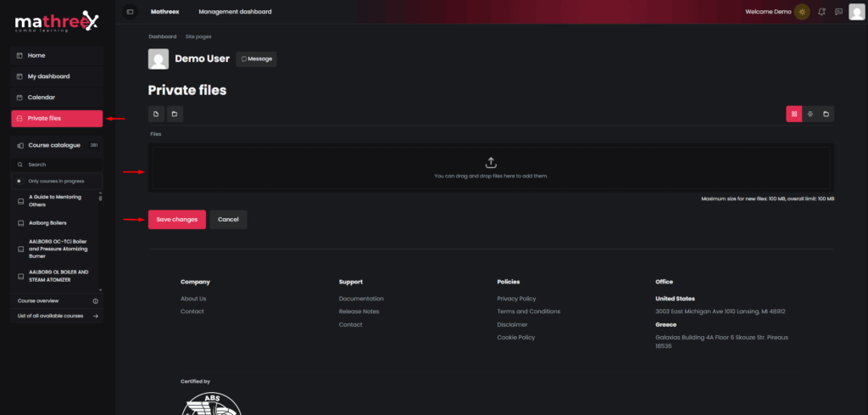This screenshot has width=868, height=415.
Task: Click the mathreex logo
Action: tap(57, 22)
